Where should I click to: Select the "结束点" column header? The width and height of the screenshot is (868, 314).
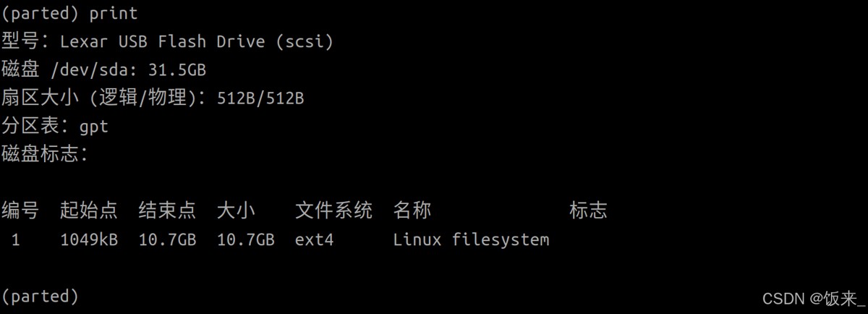click(167, 211)
